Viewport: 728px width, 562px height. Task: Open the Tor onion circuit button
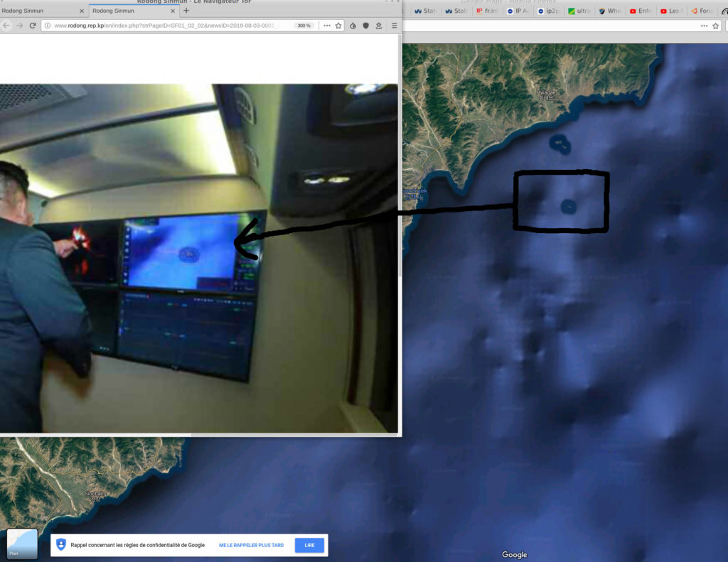(353, 26)
